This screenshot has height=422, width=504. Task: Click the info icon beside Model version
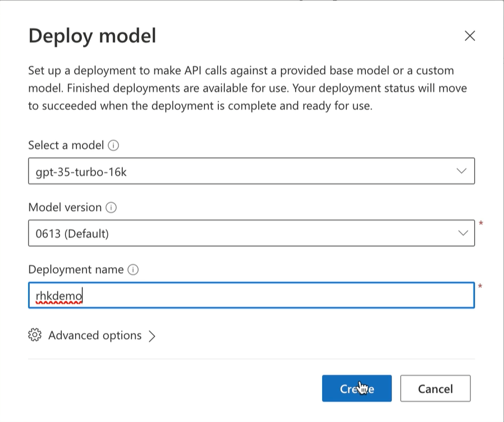click(111, 208)
